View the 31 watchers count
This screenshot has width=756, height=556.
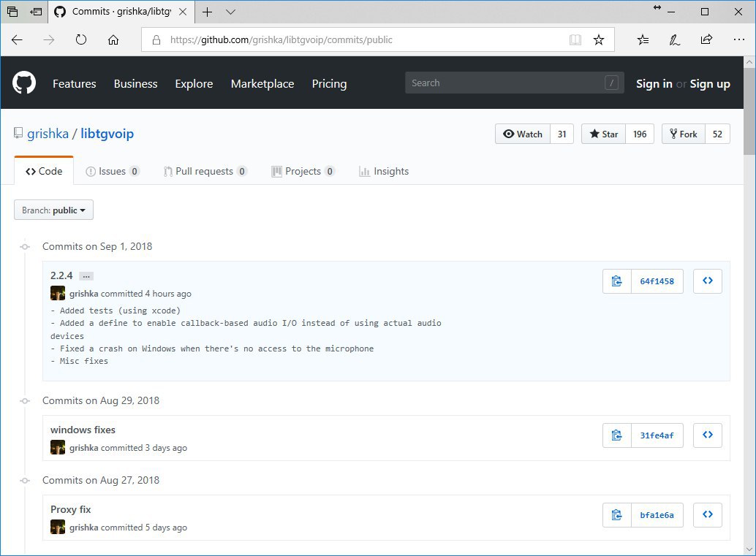pos(562,134)
